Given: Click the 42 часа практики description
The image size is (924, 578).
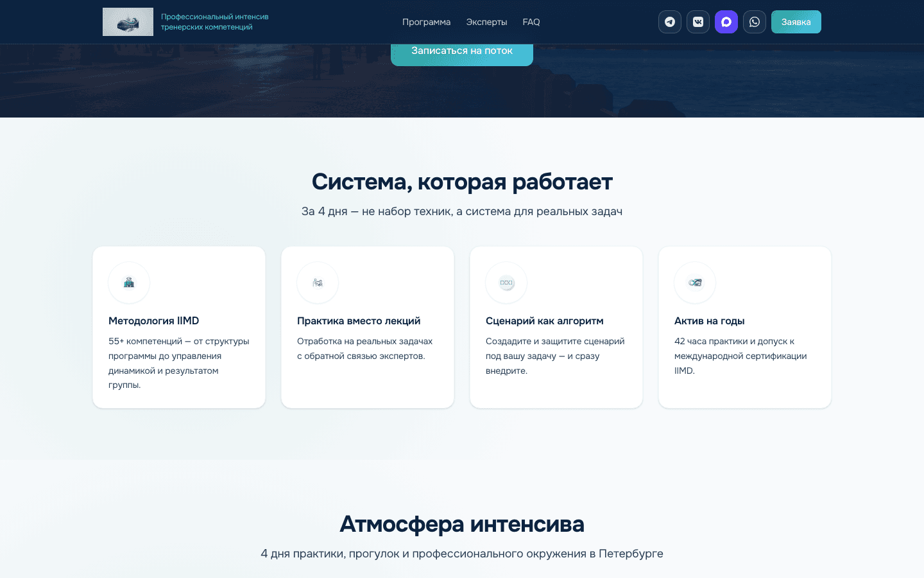Looking at the screenshot, I should click(x=740, y=356).
